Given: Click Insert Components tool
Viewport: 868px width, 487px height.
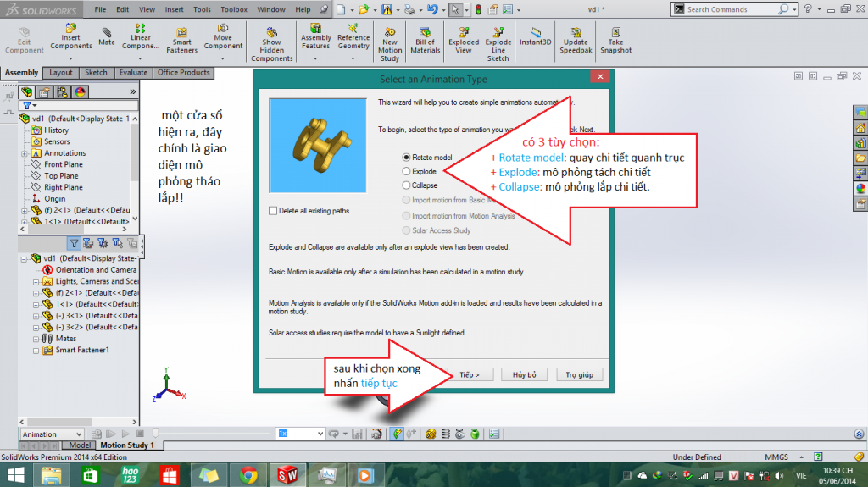Looking at the screenshot, I should click(71, 37).
